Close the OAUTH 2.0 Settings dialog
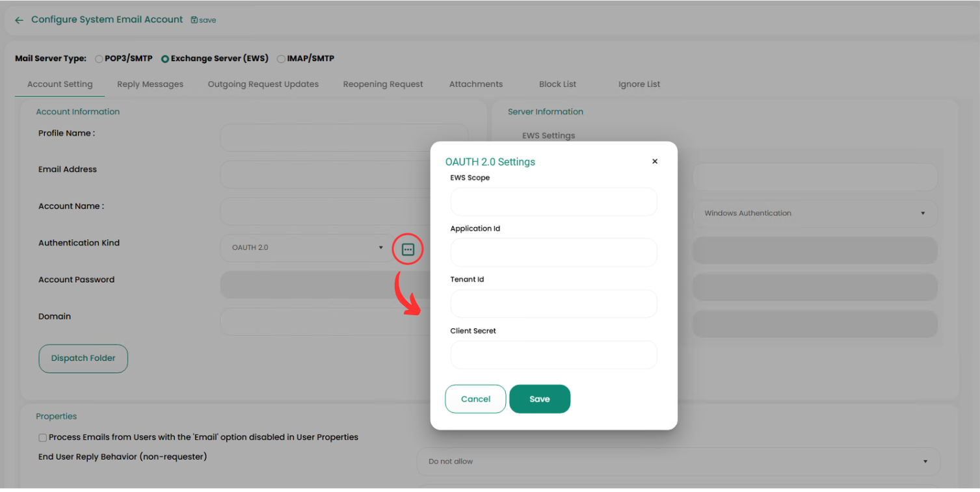The width and height of the screenshot is (980, 492). (655, 161)
